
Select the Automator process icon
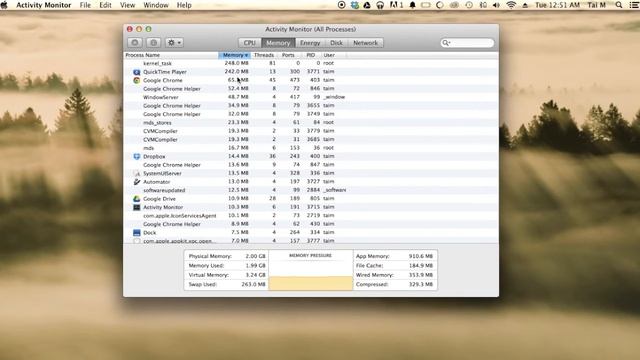[x=137, y=182]
